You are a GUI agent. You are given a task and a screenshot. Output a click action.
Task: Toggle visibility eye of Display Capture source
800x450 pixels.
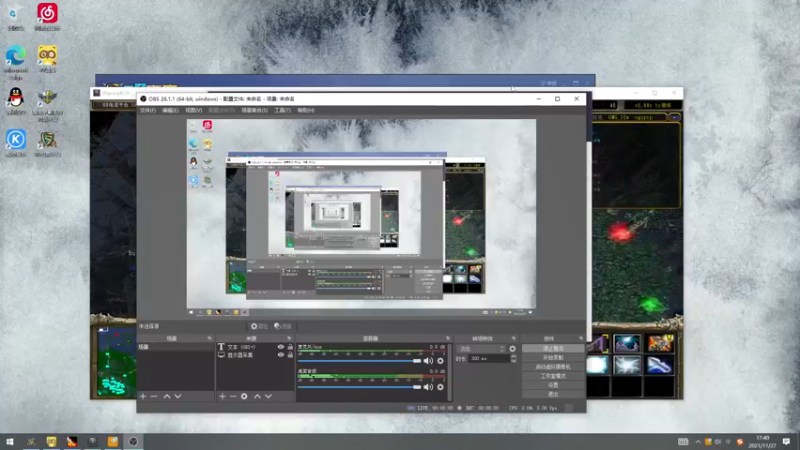[x=280, y=355]
